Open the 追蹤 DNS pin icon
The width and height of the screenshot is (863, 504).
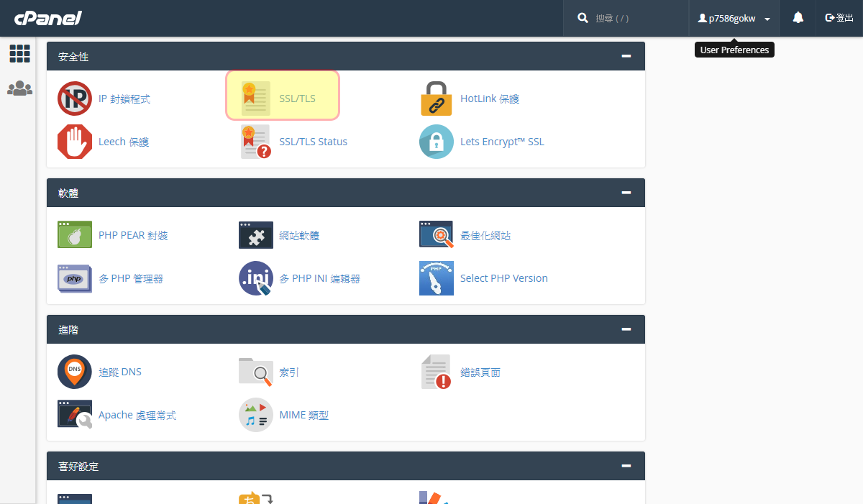(x=75, y=372)
